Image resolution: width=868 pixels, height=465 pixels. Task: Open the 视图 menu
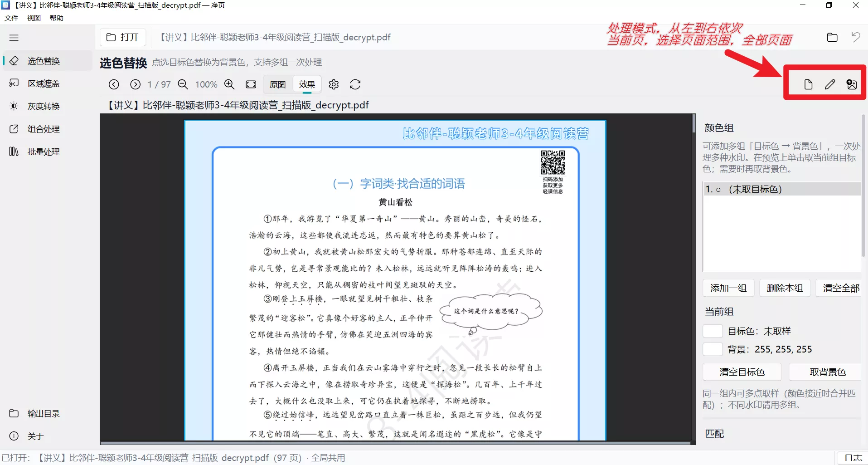click(34, 18)
